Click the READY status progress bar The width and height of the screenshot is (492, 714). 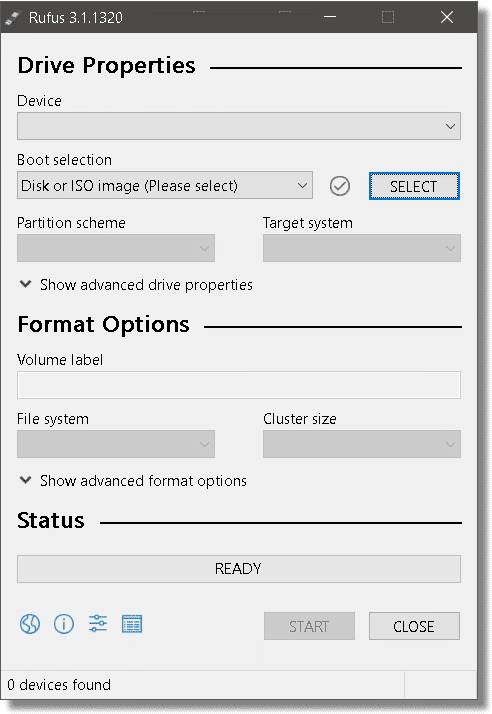coord(239,569)
